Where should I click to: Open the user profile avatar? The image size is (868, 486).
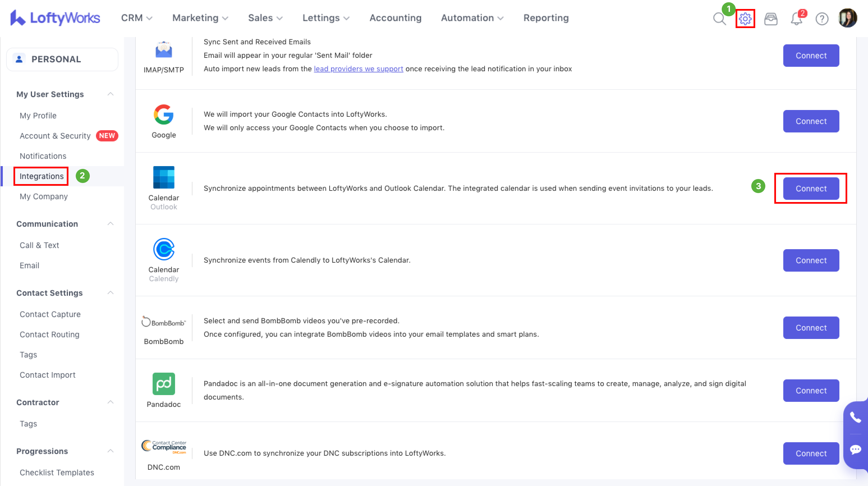click(847, 18)
